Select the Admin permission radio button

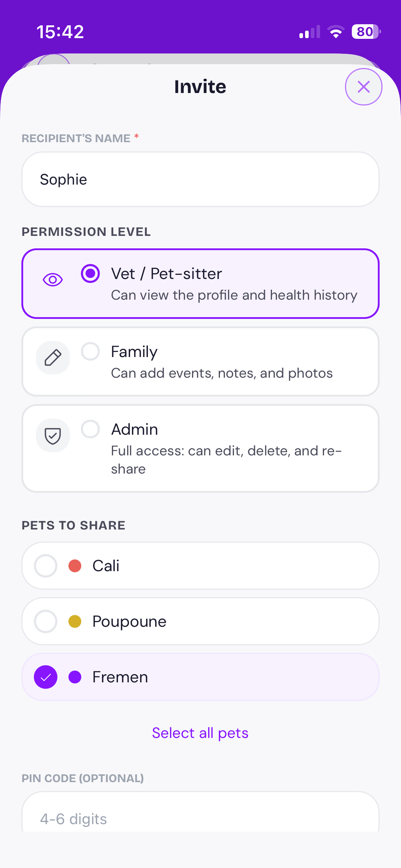tap(90, 429)
